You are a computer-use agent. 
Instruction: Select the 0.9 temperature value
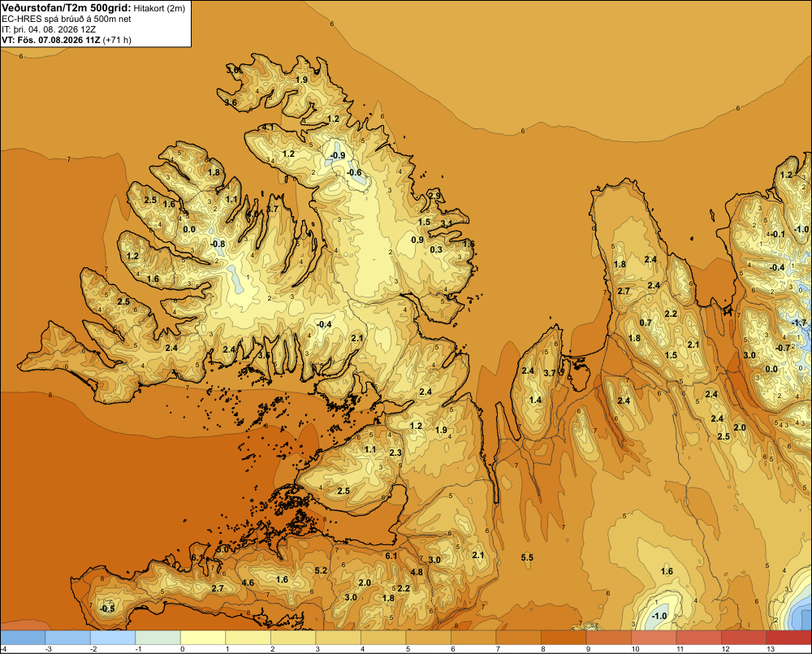[x=417, y=240]
